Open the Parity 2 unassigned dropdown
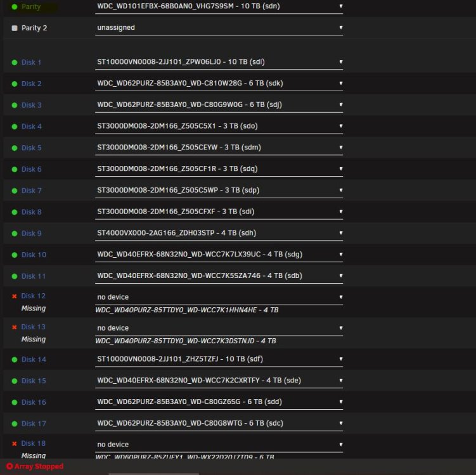Image resolution: width=476 pixels, height=475 pixels. 219,28
